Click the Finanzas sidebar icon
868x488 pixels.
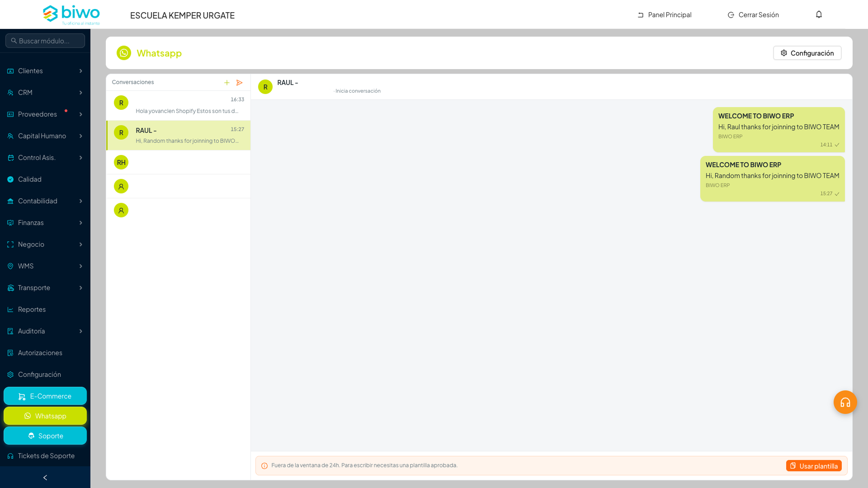(10, 223)
